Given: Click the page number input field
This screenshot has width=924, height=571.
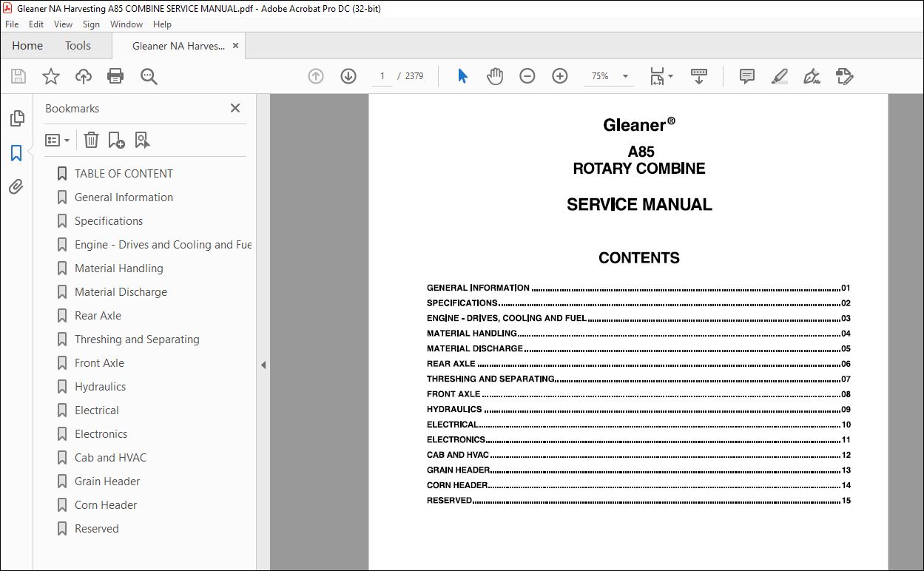Looking at the screenshot, I should [x=382, y=76].
